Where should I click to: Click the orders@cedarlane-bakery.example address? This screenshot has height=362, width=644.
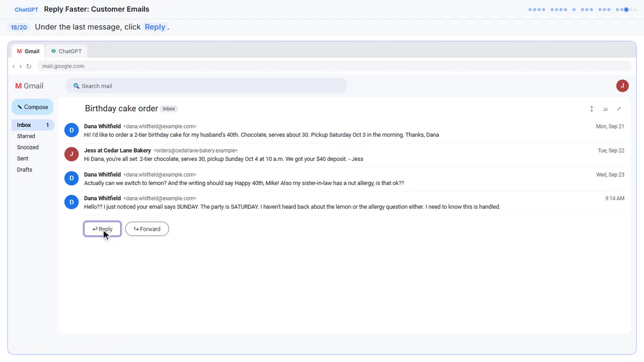click(x=195, y=150)
